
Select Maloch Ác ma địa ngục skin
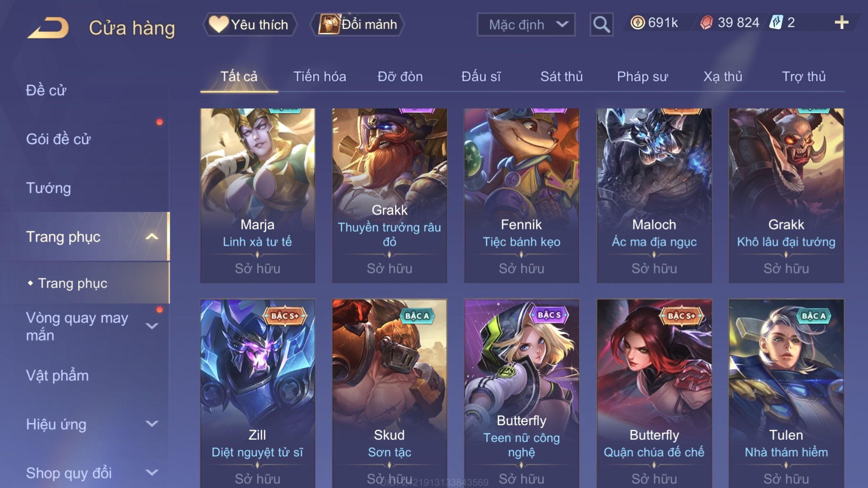tap(654, 196)
